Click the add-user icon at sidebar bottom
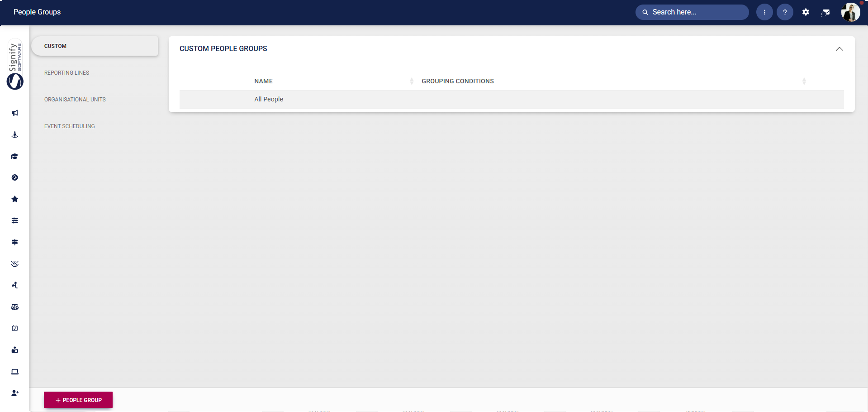Image resolution: width=868 pixels, height=412 pixels. pyautogui.click(x=15, y=393)
